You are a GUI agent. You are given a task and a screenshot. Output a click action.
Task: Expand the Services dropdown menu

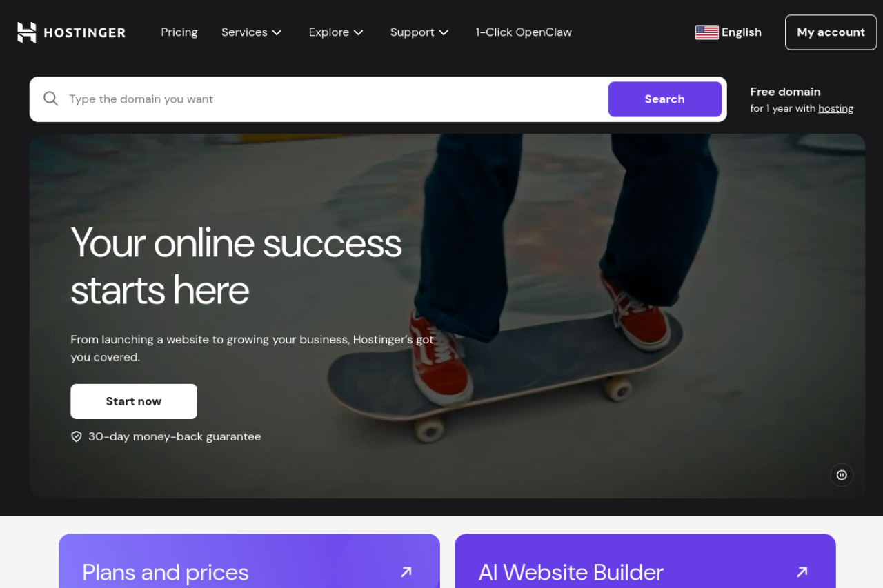pos(251,32)
